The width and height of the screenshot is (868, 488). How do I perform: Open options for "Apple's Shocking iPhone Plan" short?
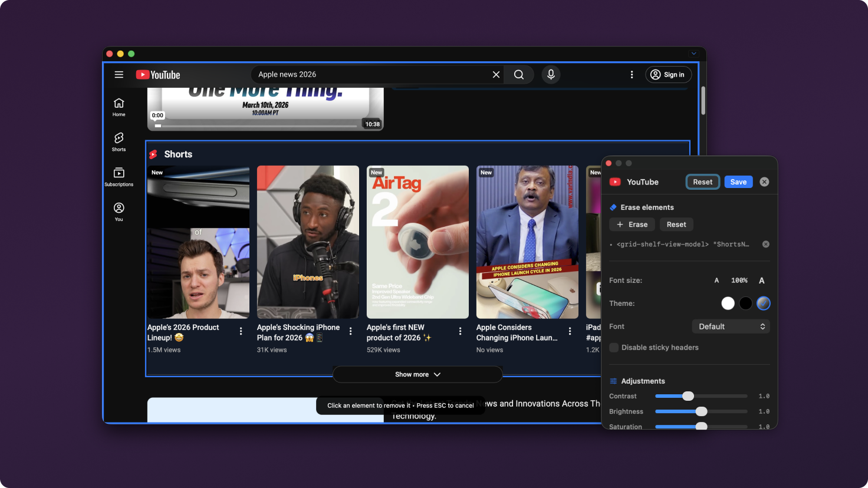(x=351, y=332)
